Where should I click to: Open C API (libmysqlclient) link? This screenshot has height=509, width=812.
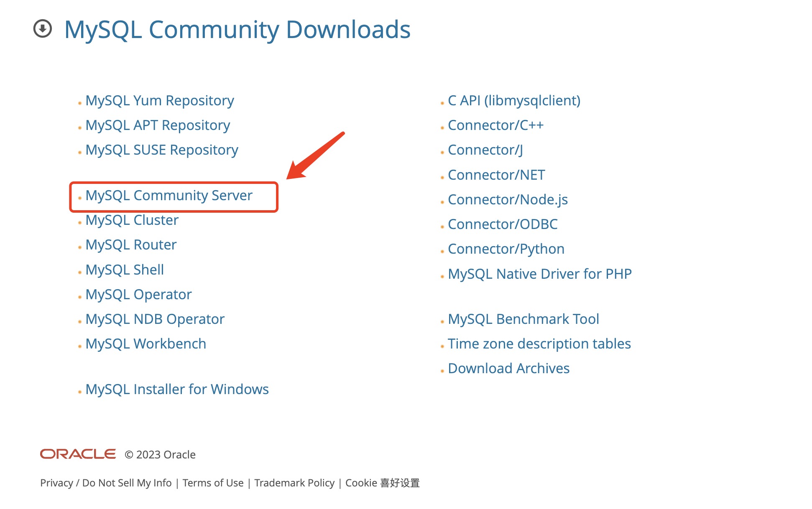click(x=514, y=101)
